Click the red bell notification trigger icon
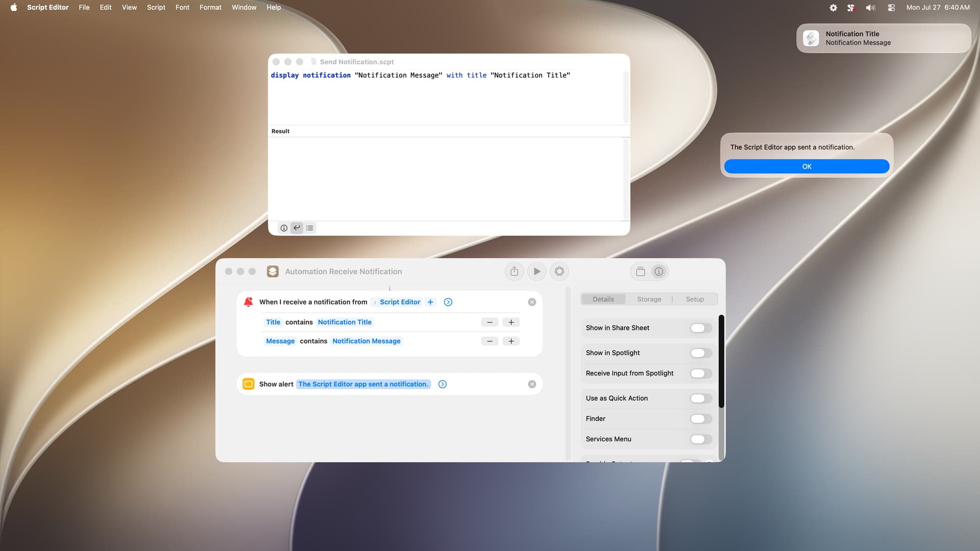The image size is (980, 551). point(249,302)
